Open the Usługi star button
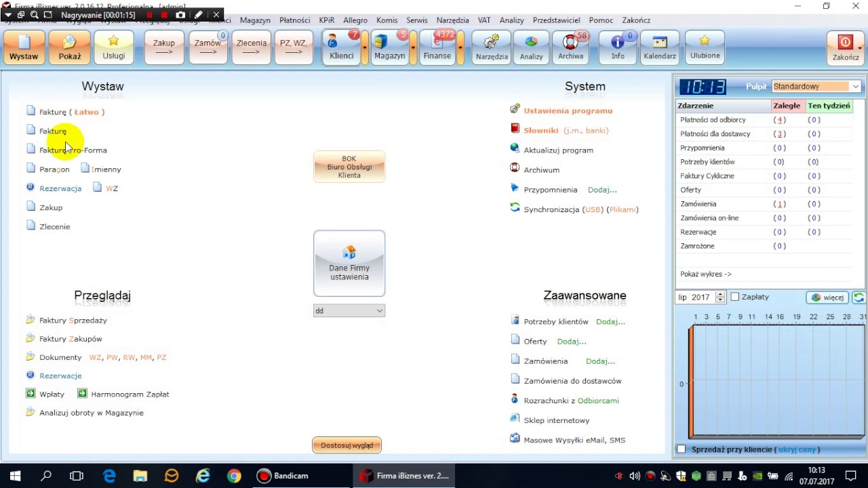This screenshot has height=488, width=868. click(x=114, y=47)
